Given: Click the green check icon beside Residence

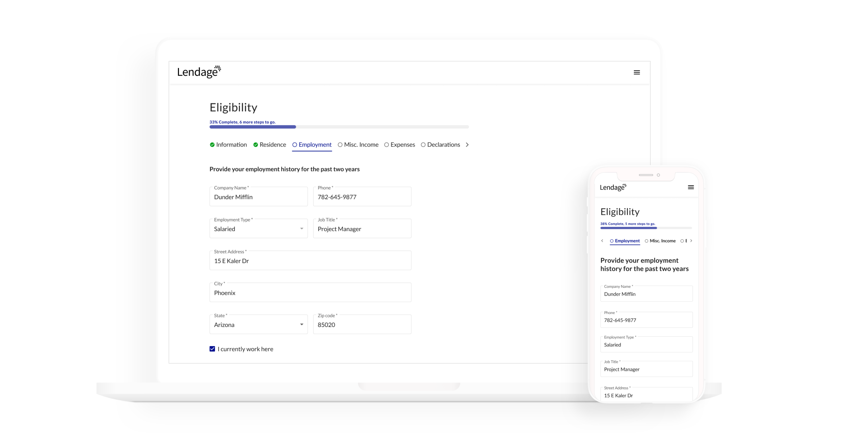Looking at the screenshot, I should [255, 145].
